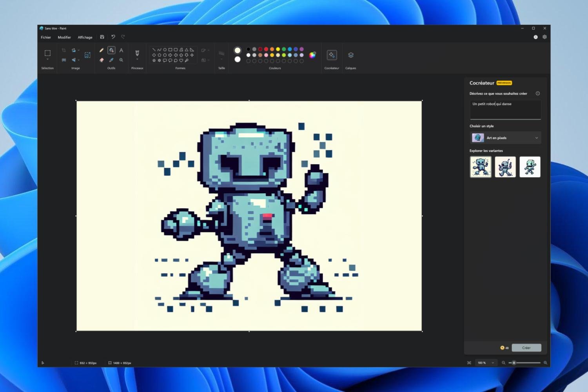Select primary Color 1 swatch

tap(238, 50)
